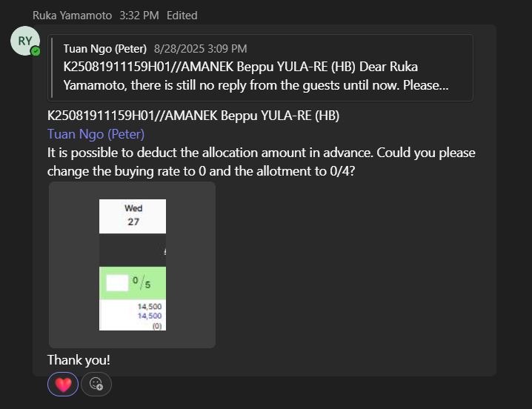532x409 pixels.
Task: Click the Wed 27 date header in image
Action: click(x=133, y=215)
